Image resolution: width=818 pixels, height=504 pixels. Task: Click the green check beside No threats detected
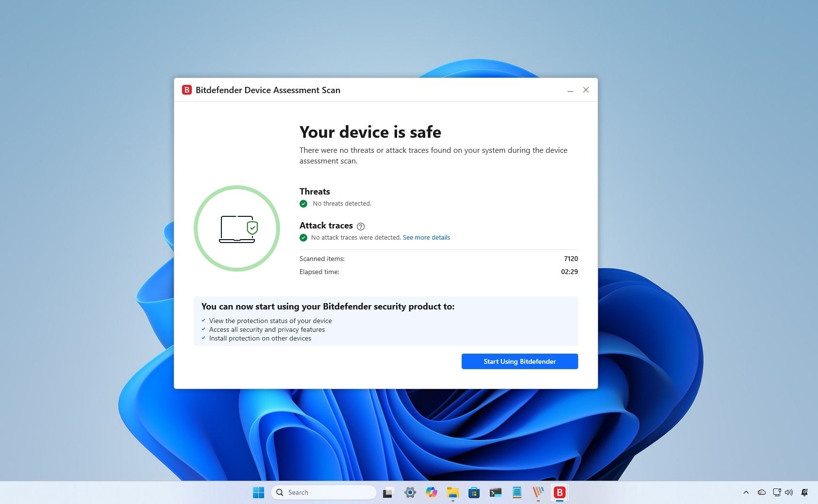tap(303, 204)
